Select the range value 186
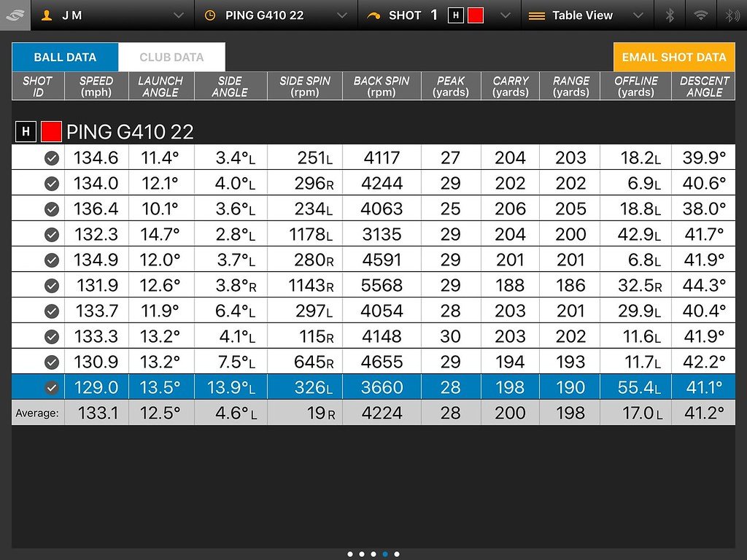Screen dimensions: 747x560 point(570,285)
